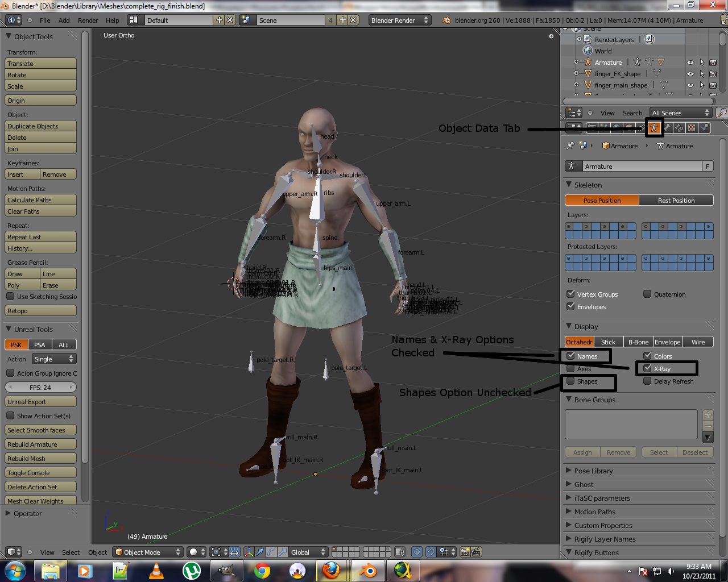Click the Blender logo in info header
The image size is (728, 582).
coord(446,20)
